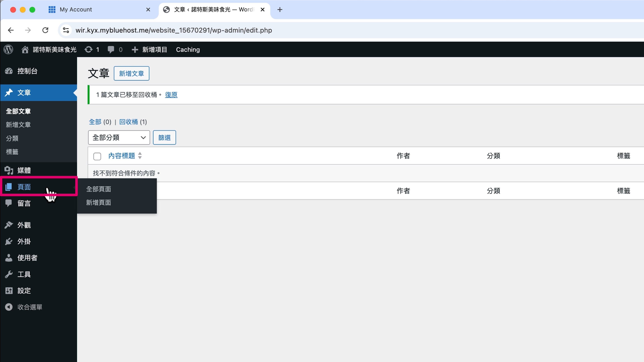This screenshot has width=644, height=362.
Task: Click Caching in the admin bar
Action: pos(188,49)
